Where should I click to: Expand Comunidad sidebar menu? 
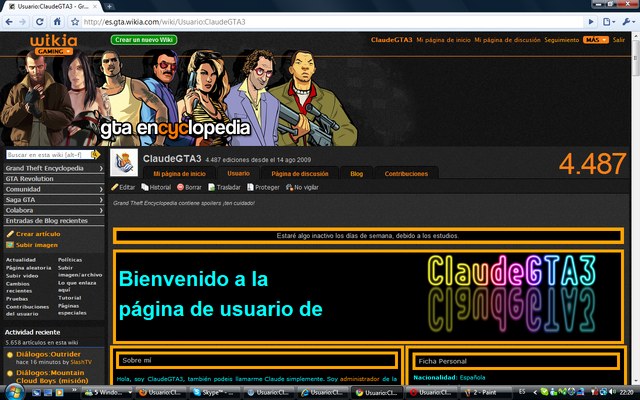(x=54, y=189)
